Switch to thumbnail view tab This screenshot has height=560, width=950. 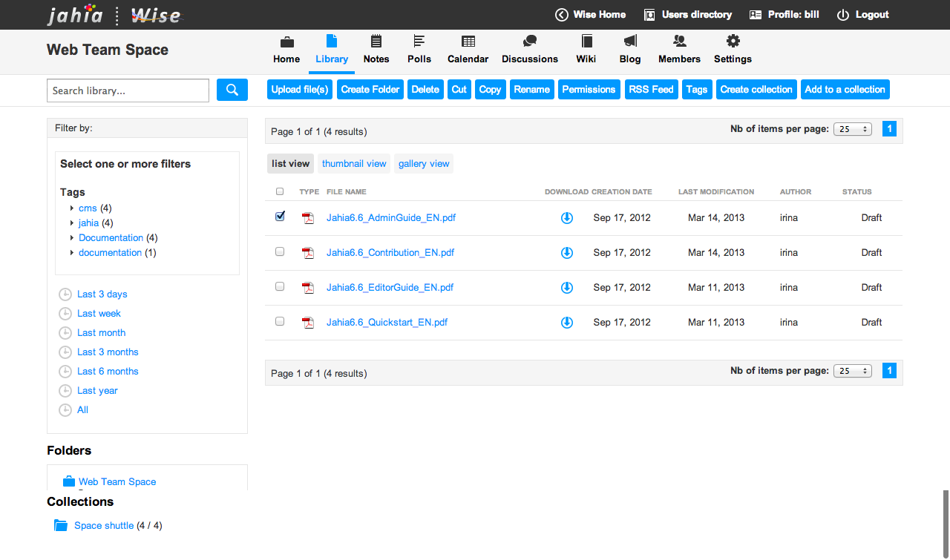[354, 164]
